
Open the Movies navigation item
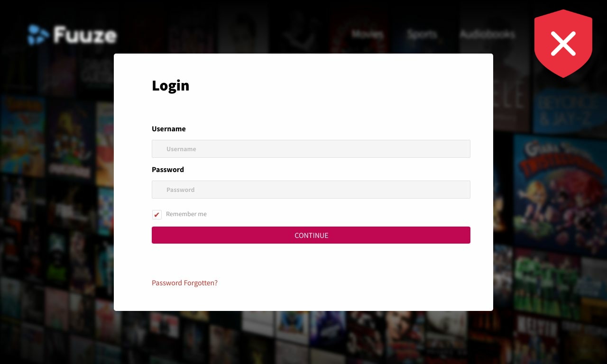tap(368, 34)
